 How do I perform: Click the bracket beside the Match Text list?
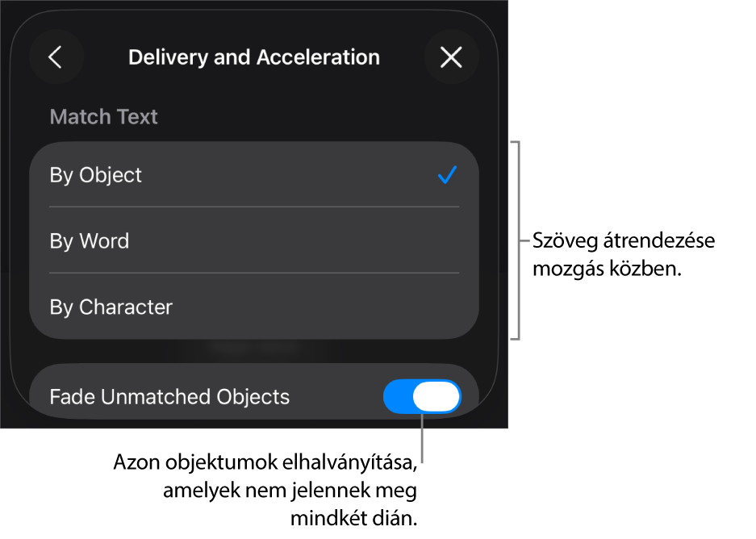click(x=516, y=240)
